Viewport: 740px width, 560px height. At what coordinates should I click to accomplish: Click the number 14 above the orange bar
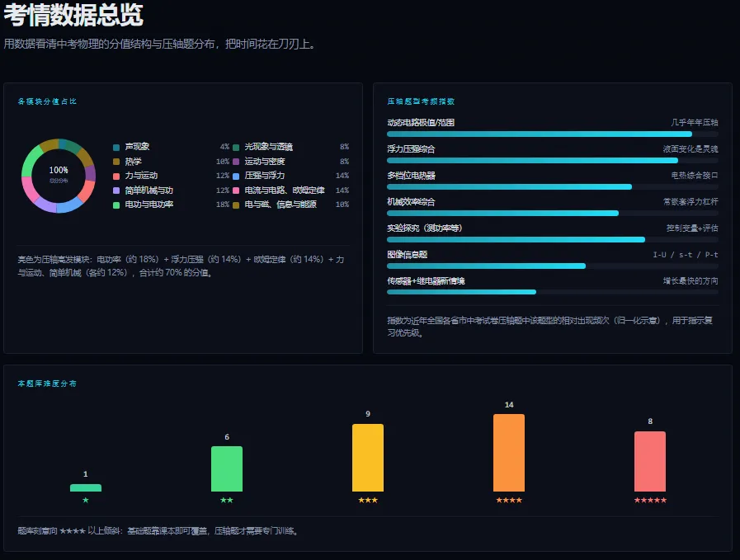coord(509,405)
